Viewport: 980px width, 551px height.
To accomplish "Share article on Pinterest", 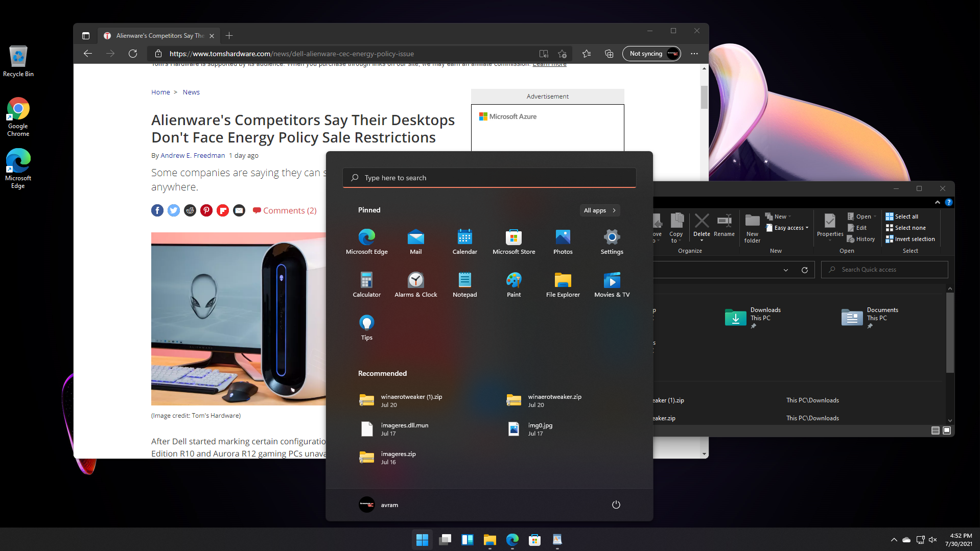I will coord(206,210).
